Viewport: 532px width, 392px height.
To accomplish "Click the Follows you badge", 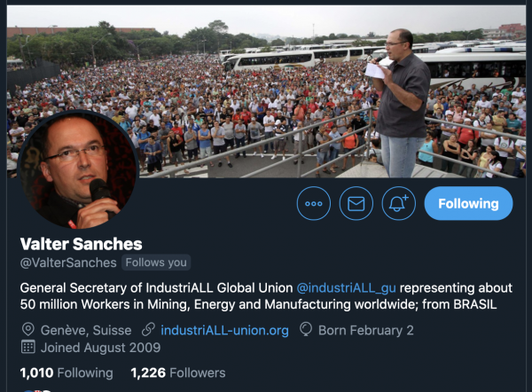I will [156, 263].
